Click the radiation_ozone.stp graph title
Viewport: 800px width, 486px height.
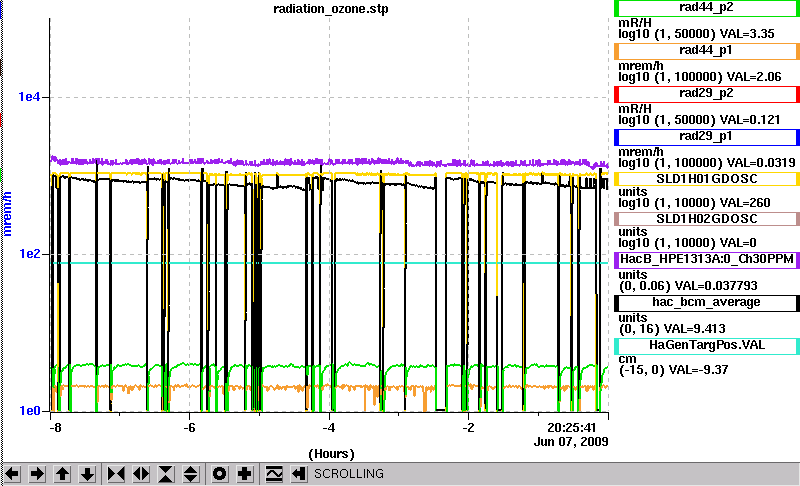(x=331, y=9)
